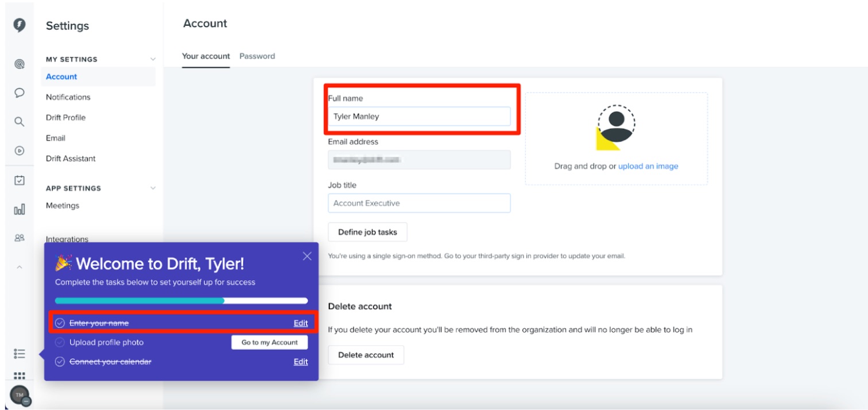
Task: Close the Welcome to Drift panel
Action: click(x=307, y=256)
